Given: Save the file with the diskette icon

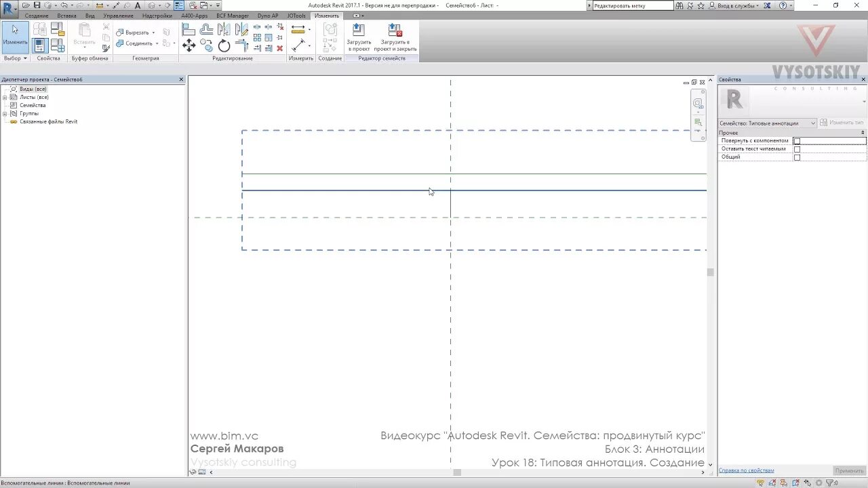Looking at the screenshot, I should coord(37,5).
